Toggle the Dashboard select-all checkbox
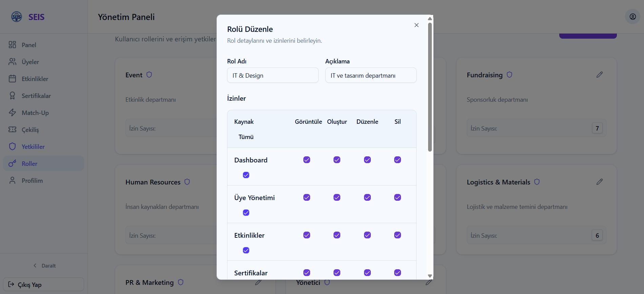 pyautogui.click(x=246, y=175)
